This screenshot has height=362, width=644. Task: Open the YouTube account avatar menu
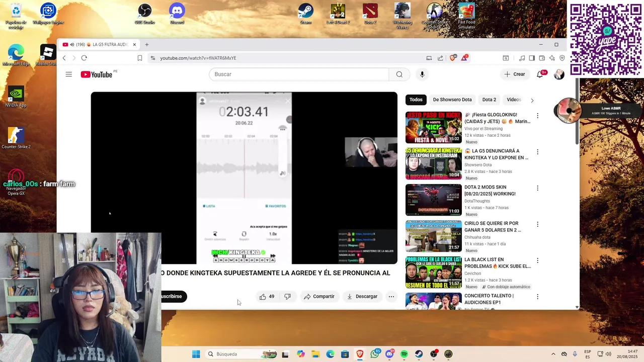pos(559,74)
